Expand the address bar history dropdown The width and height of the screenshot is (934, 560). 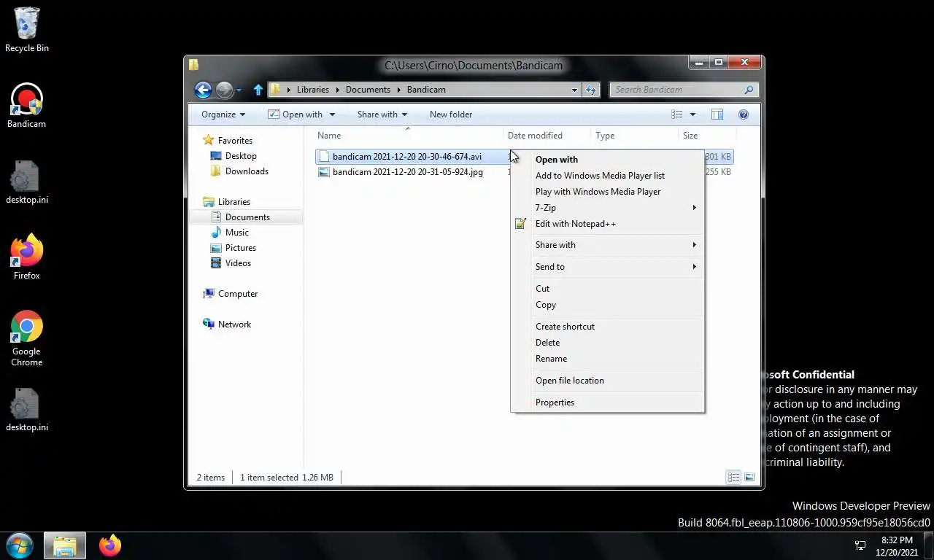point(574,90)
